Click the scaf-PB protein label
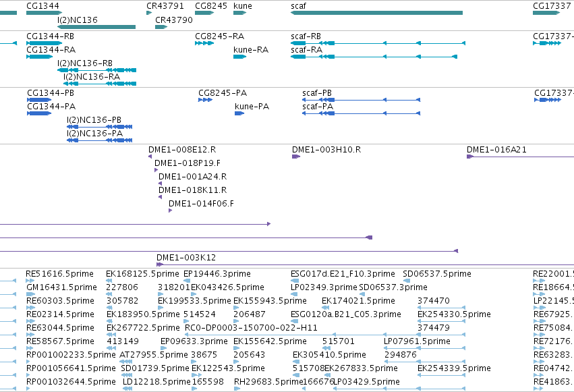The height and width of the screenshot is (392, 574). click(316, 93)
